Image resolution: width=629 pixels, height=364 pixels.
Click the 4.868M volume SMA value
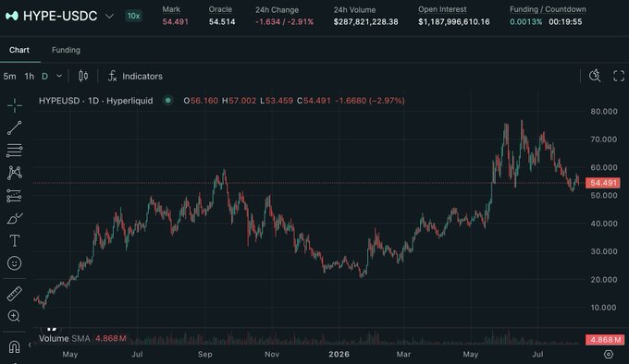pyautogui.click(x=111, y=339)
